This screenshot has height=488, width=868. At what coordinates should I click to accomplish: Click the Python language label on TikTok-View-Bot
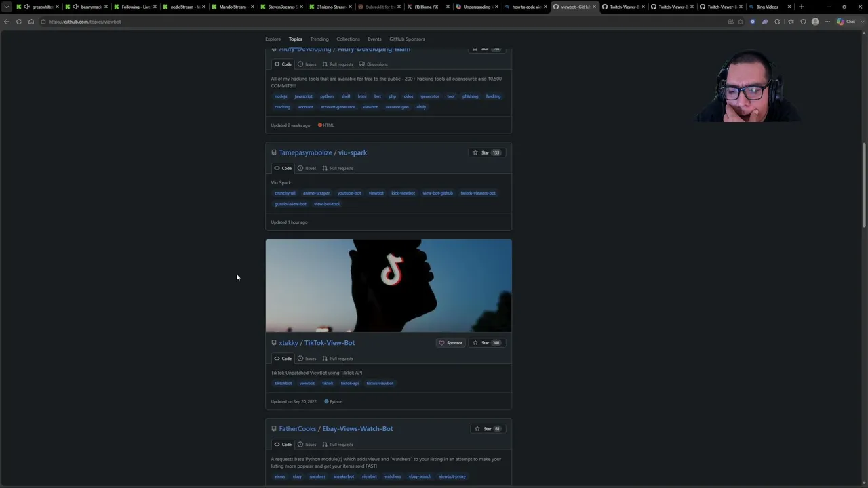pyautogui.click(x=334, y=402)
